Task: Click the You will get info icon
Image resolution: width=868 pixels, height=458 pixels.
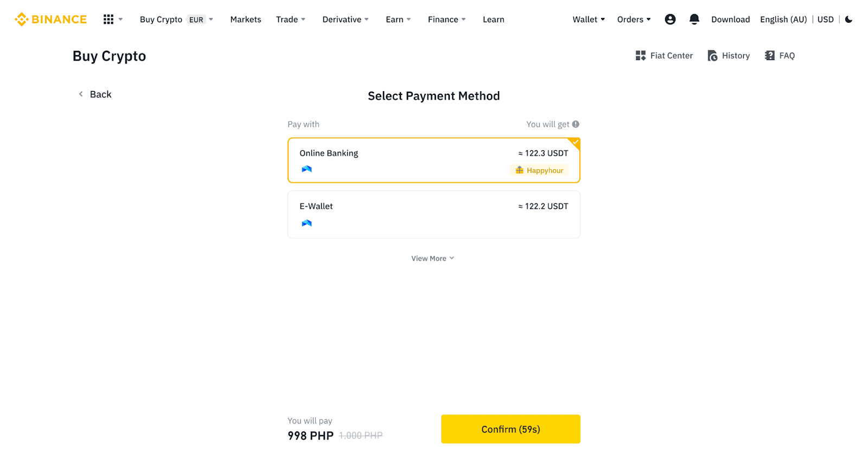Action: (576, 124)
